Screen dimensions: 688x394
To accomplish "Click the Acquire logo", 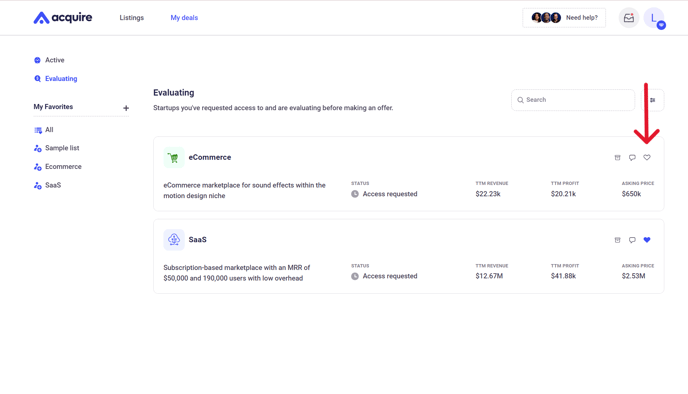I will click(63, 18).
